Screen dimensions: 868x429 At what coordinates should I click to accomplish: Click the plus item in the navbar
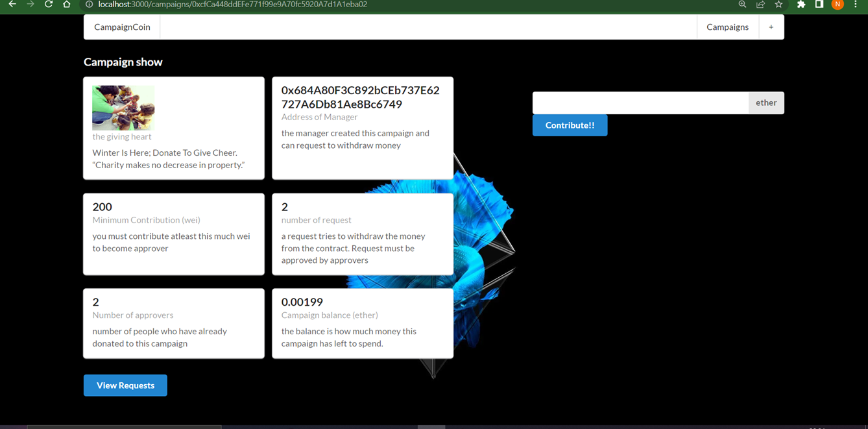coord(771,27)
